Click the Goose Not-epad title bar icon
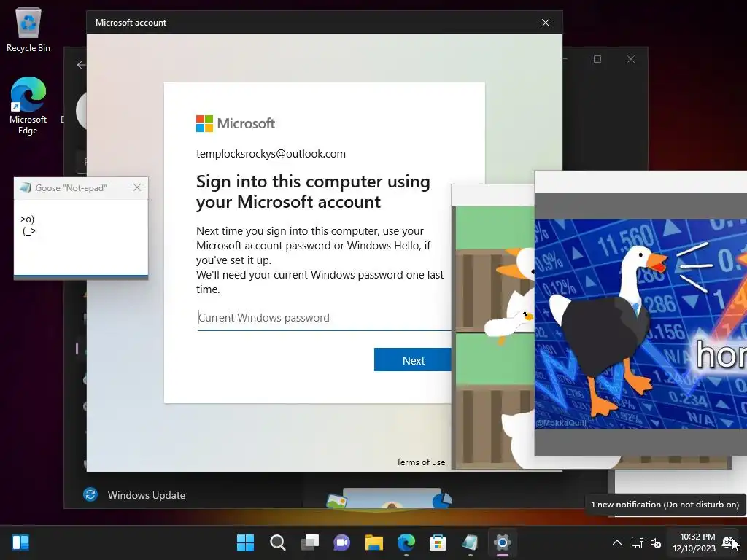The height and width of the screenshot is (560, 747). coord(25,187)
